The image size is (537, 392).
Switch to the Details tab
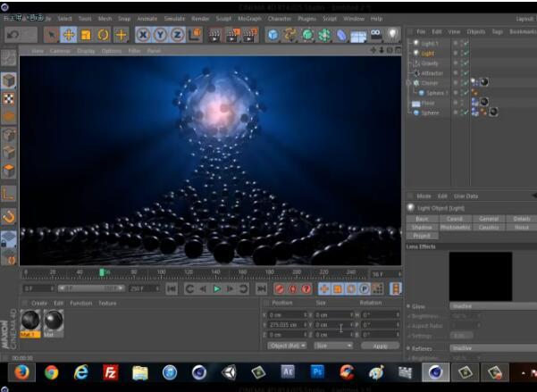[522, 219]
